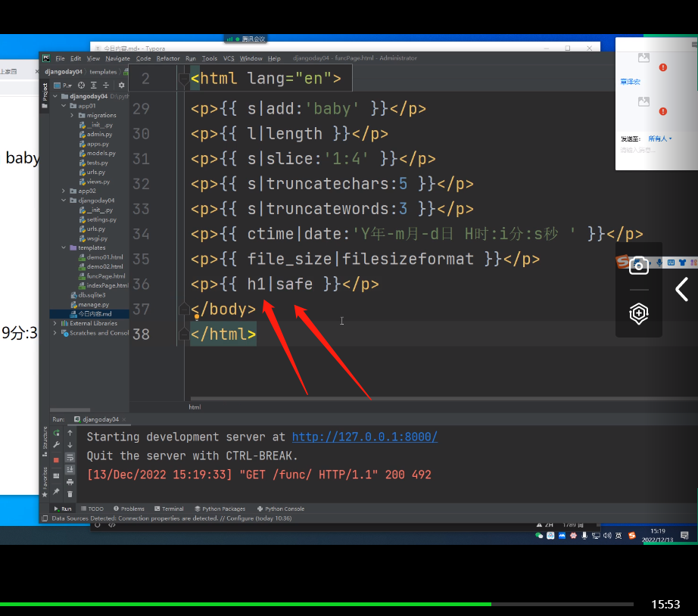Open notification center in taskbar
Viewport: 698px width, 616px height.
(684, 535)
